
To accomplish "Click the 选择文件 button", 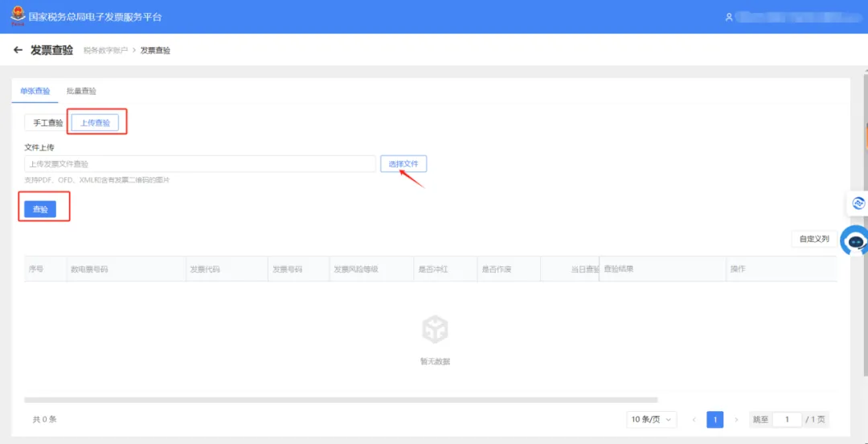I will [403, 164].
